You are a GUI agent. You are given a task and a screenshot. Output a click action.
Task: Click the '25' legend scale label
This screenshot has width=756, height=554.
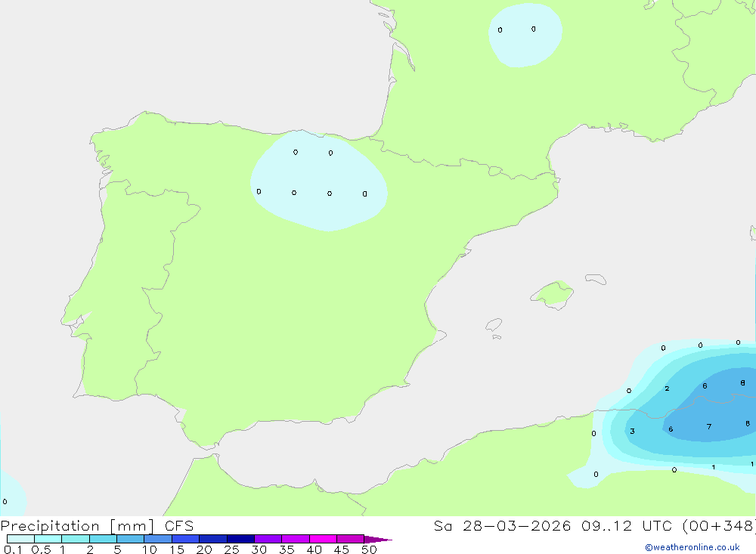pos(231,549)
